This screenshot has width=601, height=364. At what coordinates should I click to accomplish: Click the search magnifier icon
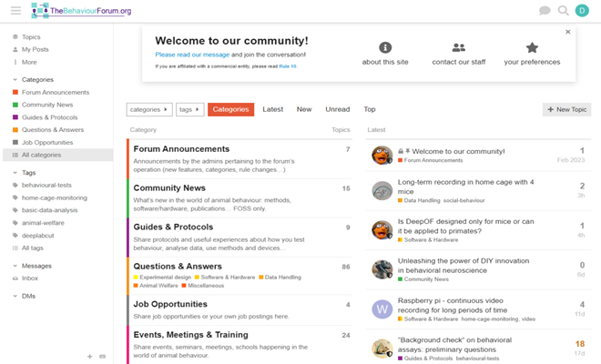click(x=563, y=11)
